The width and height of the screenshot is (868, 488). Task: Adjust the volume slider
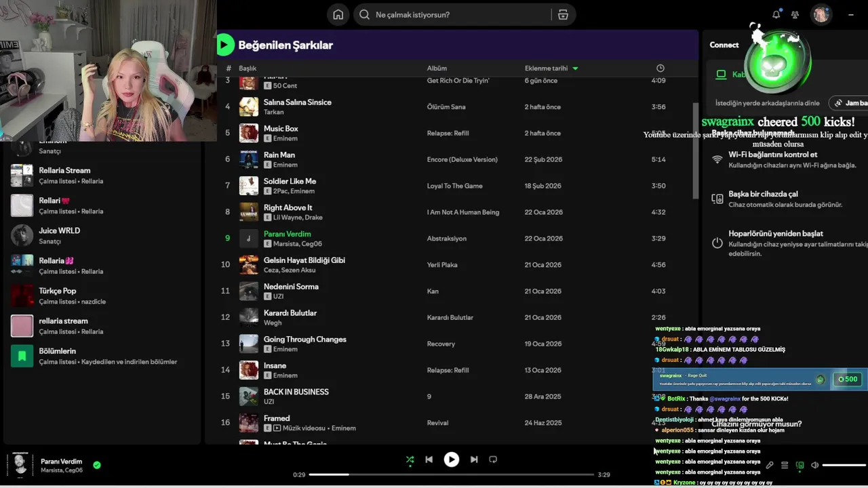pos(844,465)
